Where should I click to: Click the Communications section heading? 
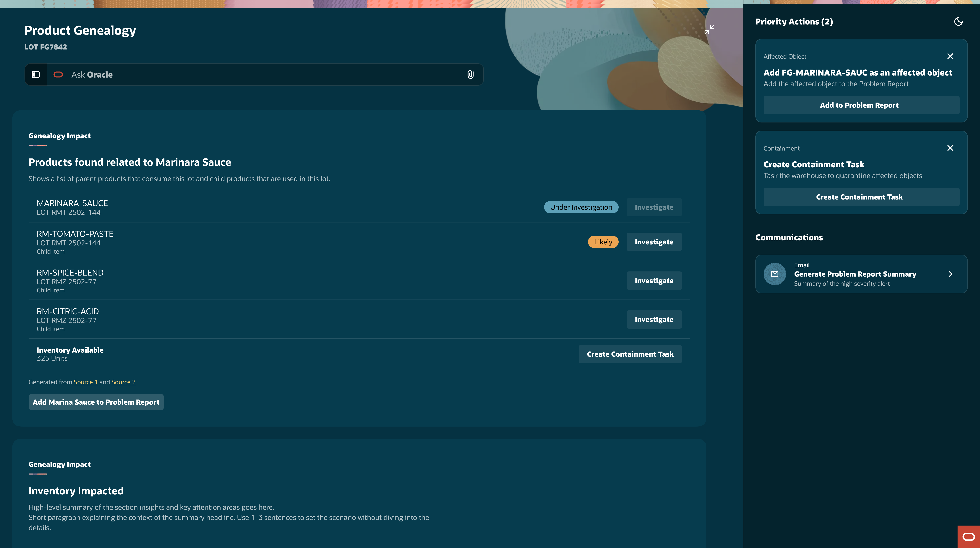(x=789, y=237)
